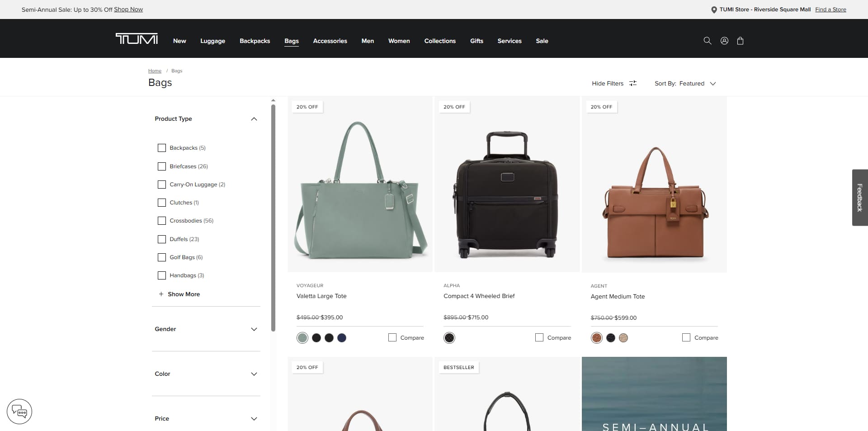The height and width of the screenshot is (431, 868).
Task: Select dark navy swatch for Agent Medium Tote
Action: pyautogui.click(x=611, y=338)
